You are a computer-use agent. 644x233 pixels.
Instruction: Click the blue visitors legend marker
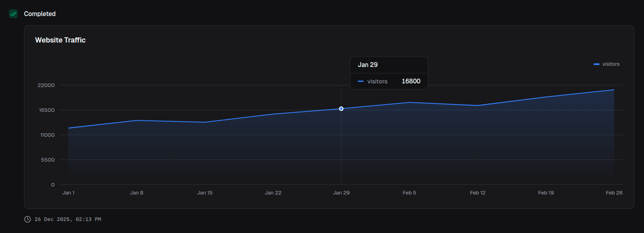(596, 64)
